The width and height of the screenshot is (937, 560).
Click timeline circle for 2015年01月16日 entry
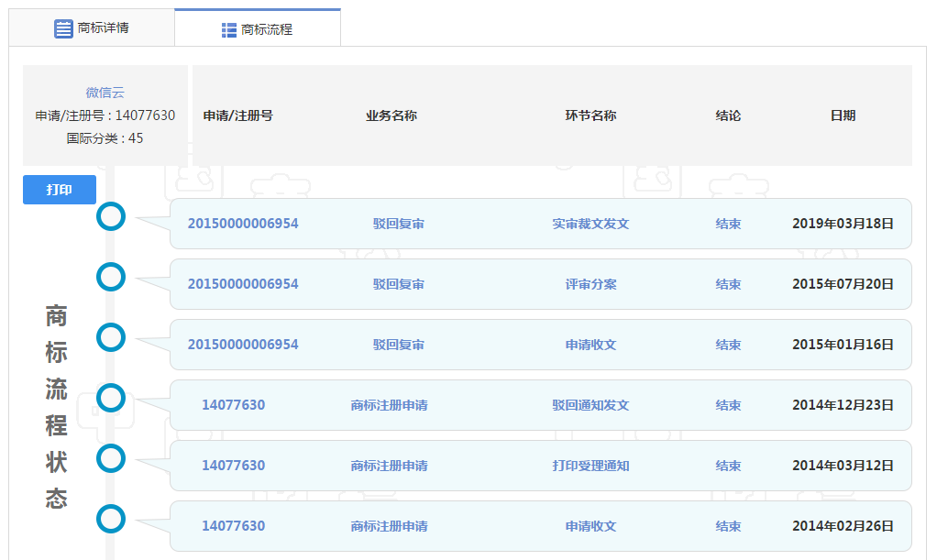111,337
